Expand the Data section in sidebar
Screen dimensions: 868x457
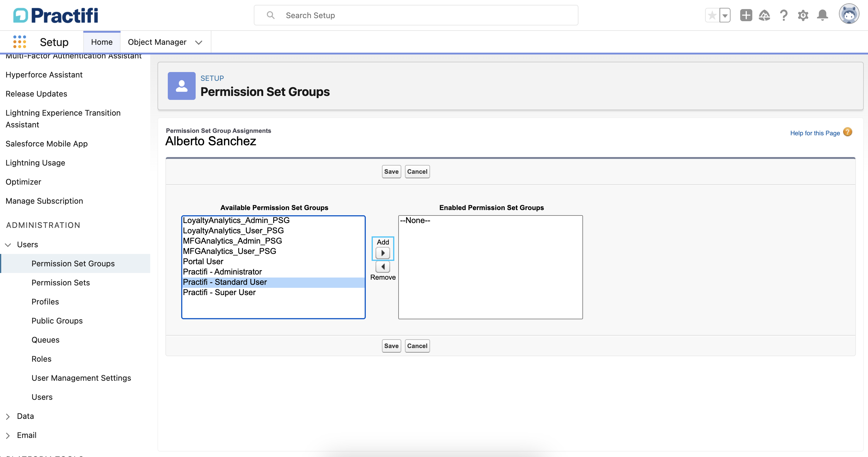(x=8, y=416)
